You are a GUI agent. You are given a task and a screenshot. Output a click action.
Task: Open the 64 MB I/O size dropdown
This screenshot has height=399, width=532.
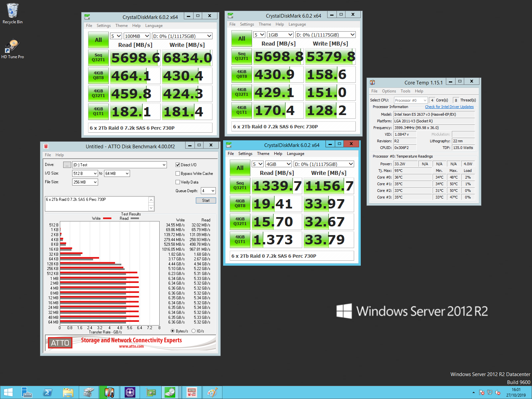click(x=117, y=174)
